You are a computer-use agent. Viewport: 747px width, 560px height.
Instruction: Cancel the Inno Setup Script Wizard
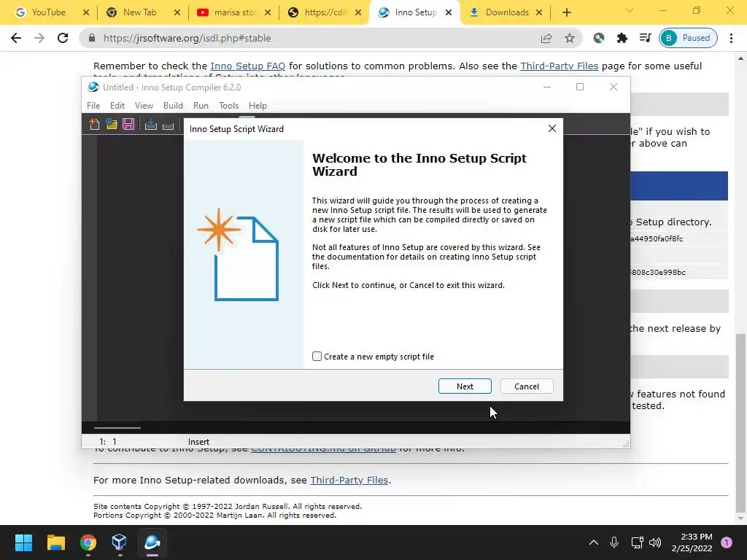click(x=527, y=386)
